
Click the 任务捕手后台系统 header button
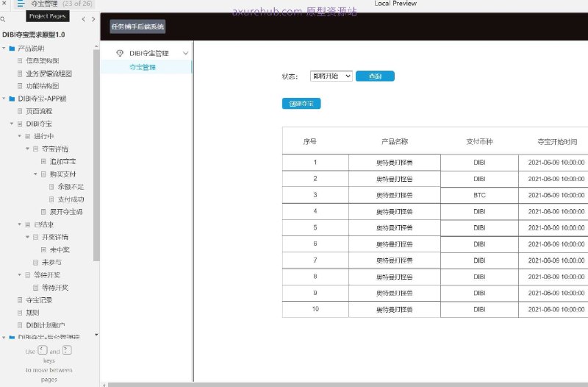pyautogui.click(x=137, y=26)
